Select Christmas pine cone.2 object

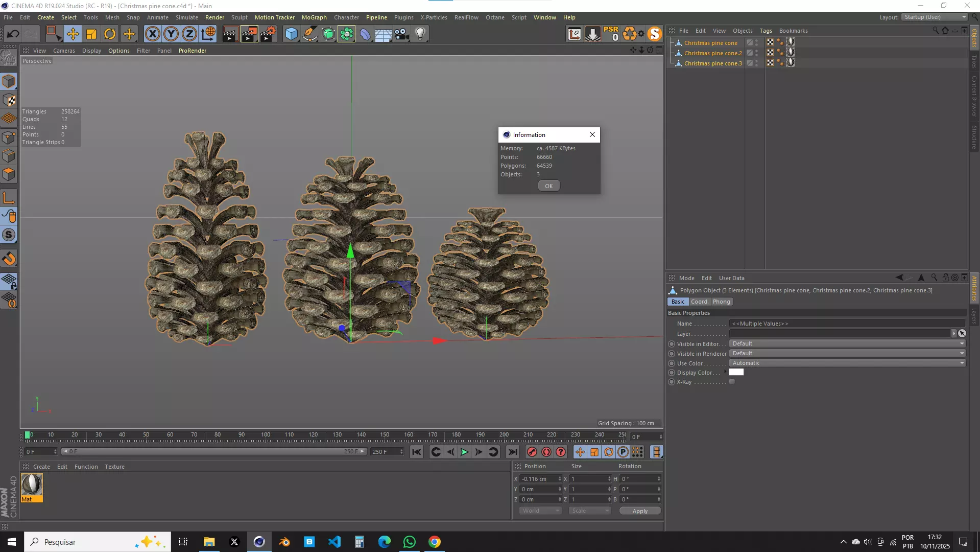pos(713,53)
